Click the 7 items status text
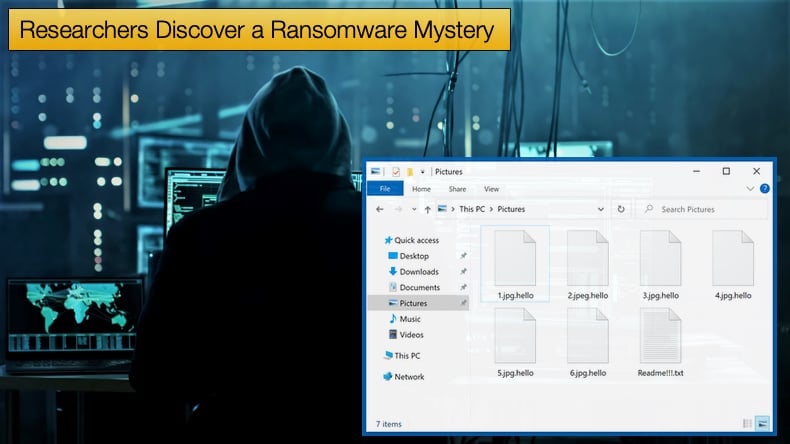 click(x=388, y=424)
